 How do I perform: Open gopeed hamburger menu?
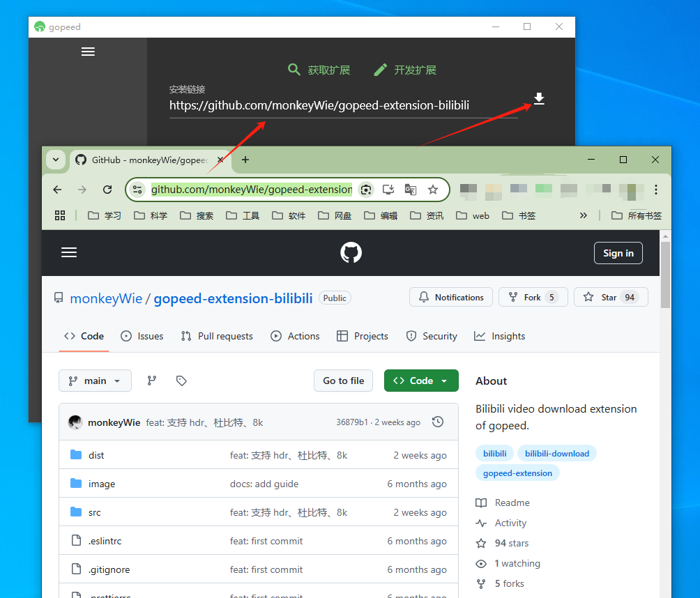(x=88, y=52)
